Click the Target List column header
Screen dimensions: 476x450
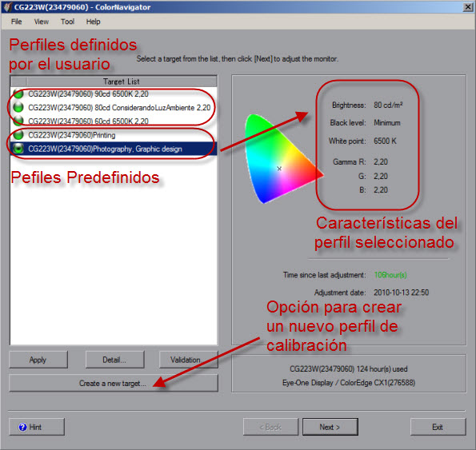[x=122, y=82]
